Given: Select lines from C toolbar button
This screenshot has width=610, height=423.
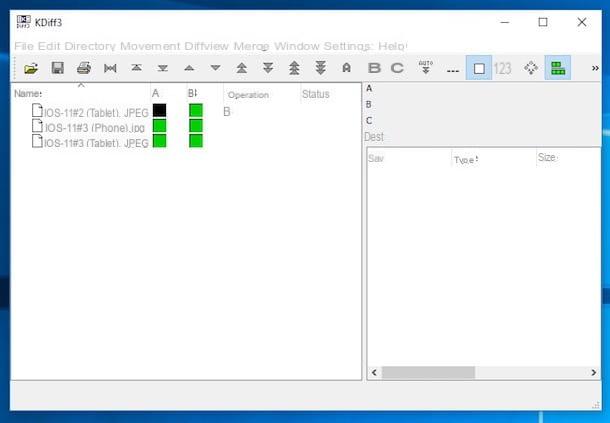Looking at the screenshot, I should 397,68.
